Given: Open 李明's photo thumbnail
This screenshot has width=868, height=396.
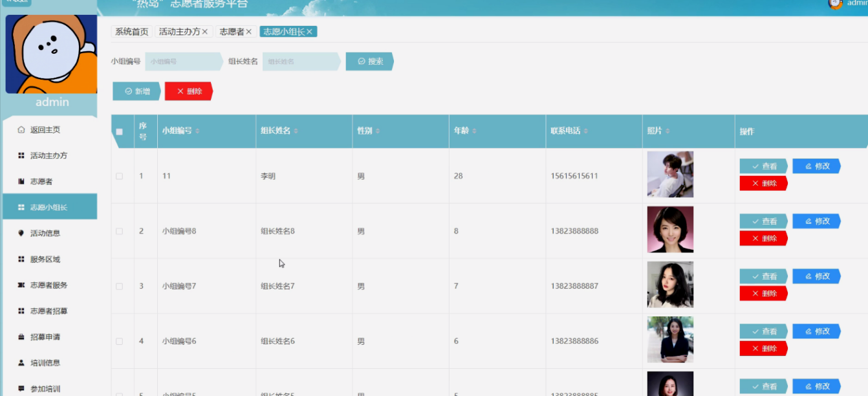Looking at the screenshot, I should tap(670, 174).
